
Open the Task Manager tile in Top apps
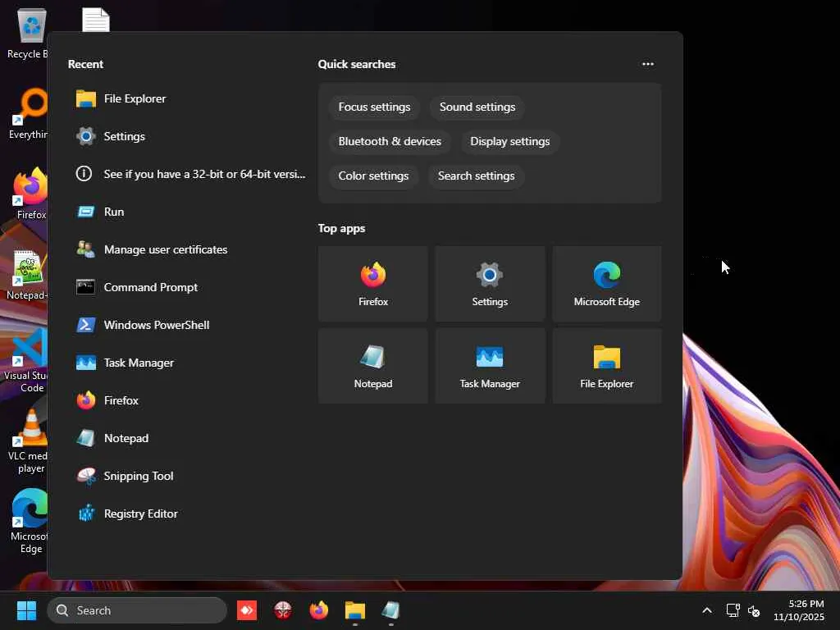(x=490, y=366)
